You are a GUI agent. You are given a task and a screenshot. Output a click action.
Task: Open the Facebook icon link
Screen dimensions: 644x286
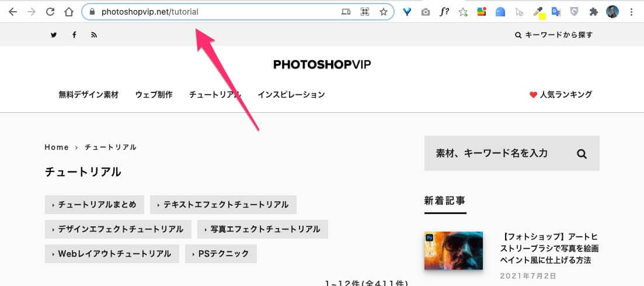click(74, 35)
